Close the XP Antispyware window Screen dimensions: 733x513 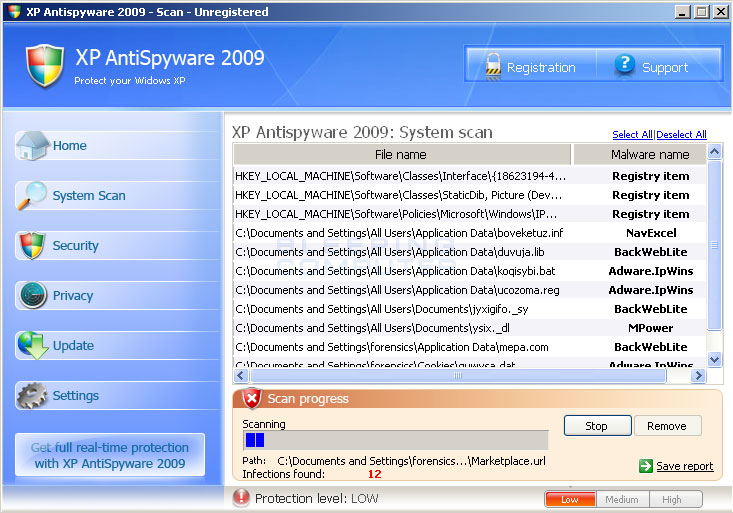pyautogui.click(x=720, y=12)
